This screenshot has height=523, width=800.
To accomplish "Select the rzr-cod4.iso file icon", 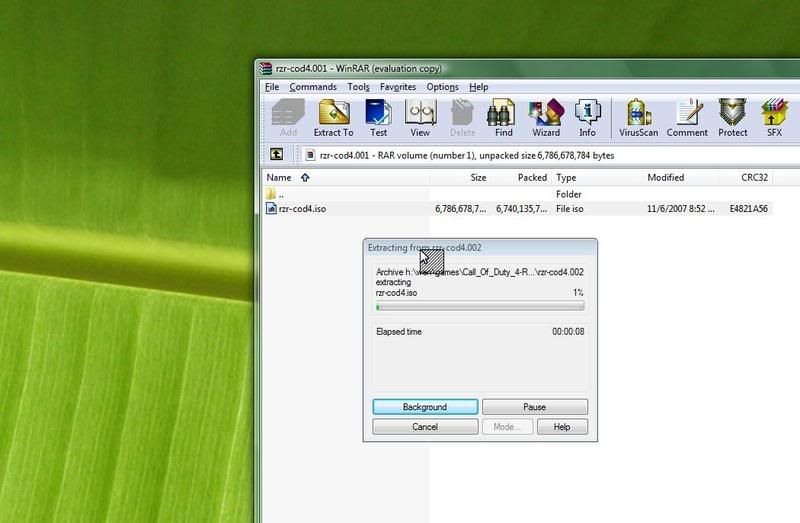I will click(271, 208).
